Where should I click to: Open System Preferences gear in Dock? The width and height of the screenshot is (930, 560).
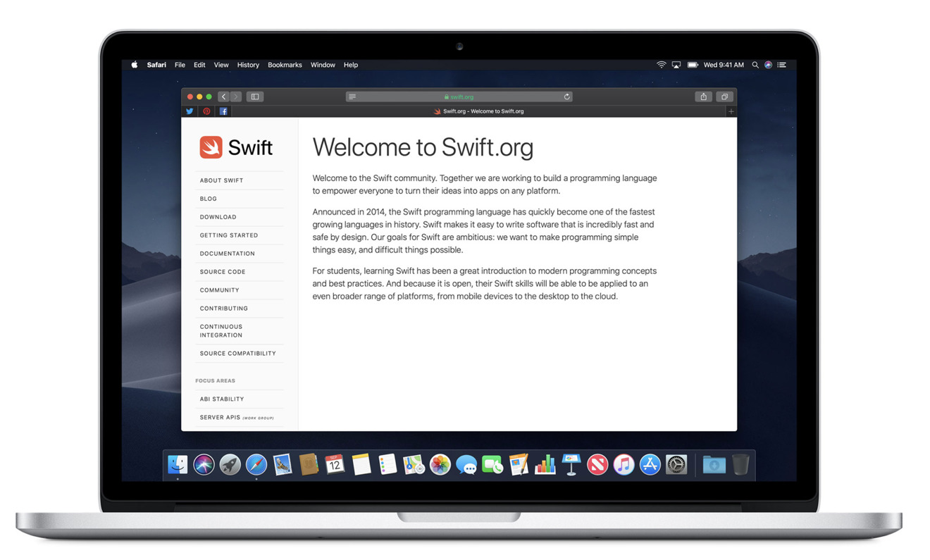[x=676, y=465]
